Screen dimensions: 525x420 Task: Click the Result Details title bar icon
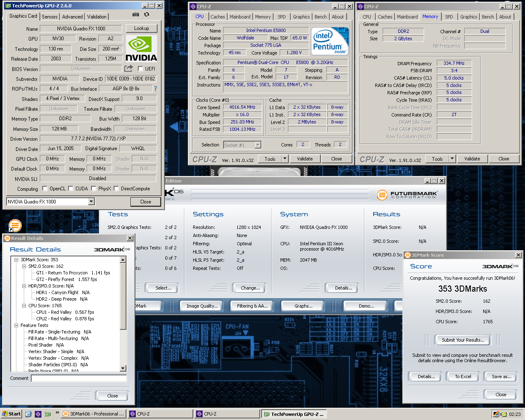coord(7,238)
